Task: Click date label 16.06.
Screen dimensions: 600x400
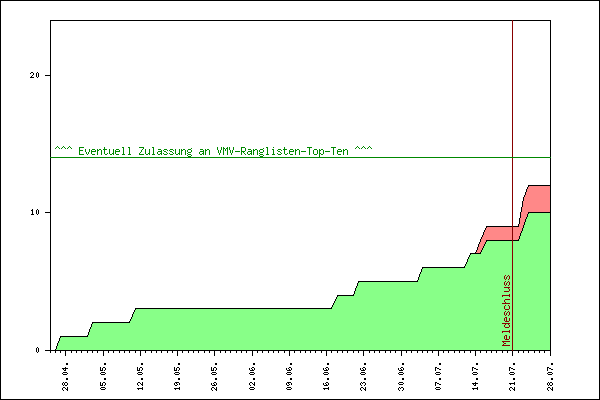Action: click(326, 377)
